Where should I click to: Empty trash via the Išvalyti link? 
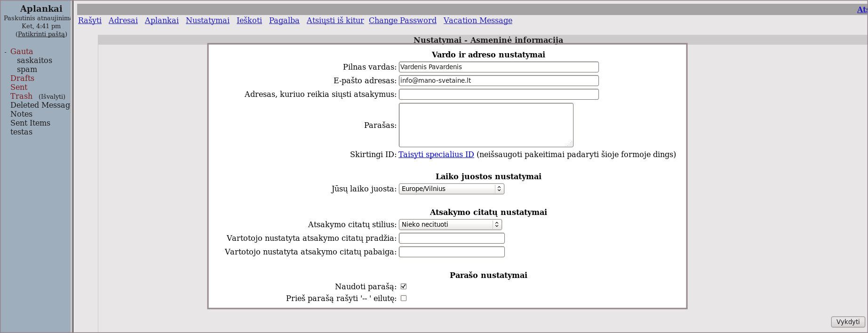pyautogui.click(x=52, y=96)
